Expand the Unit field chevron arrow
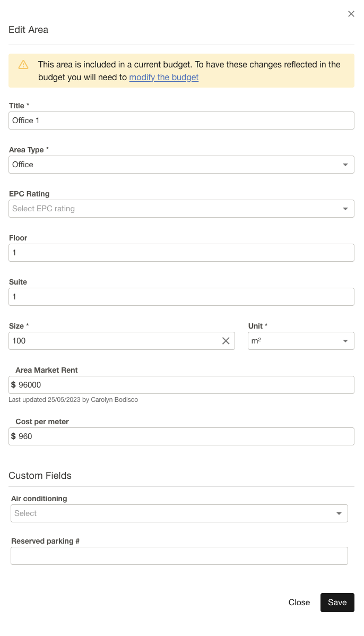The width and height of the screenshot is (364, 636). click(x=345, y=341)
